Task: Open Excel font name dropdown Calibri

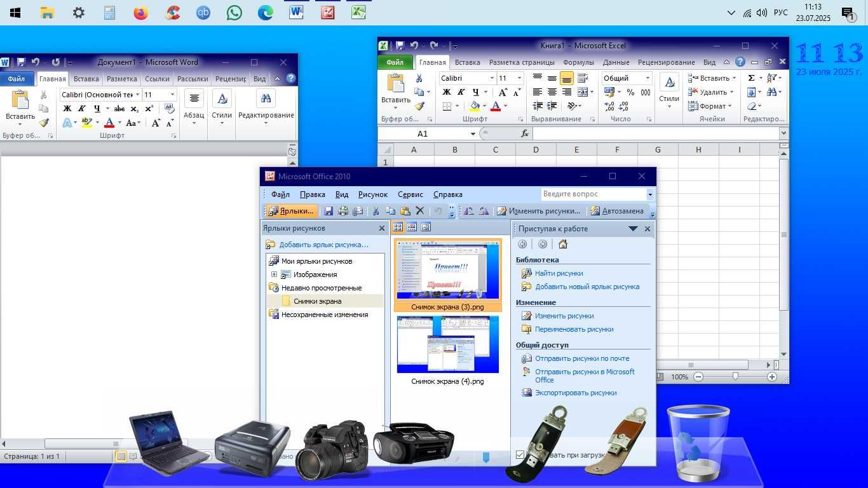Action: point(492,78)
